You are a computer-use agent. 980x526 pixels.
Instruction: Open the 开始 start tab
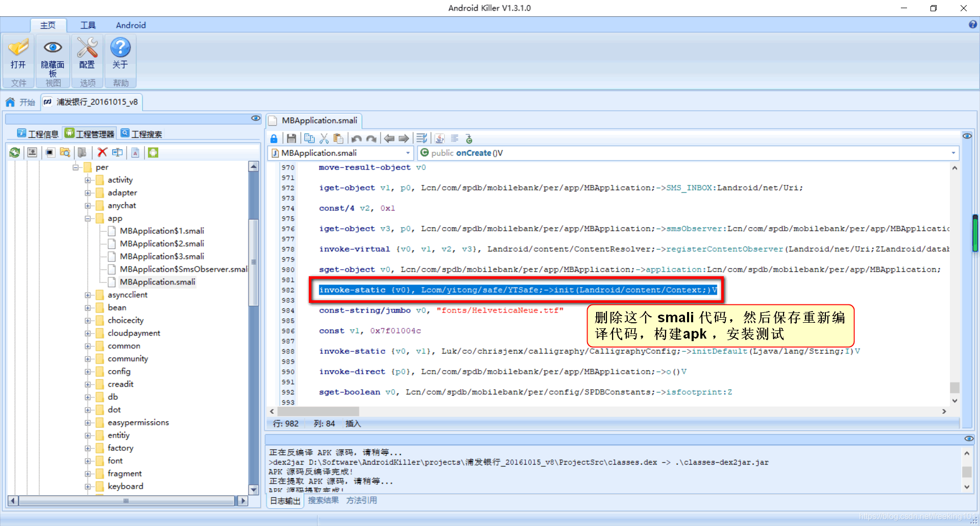pos(20,102)
